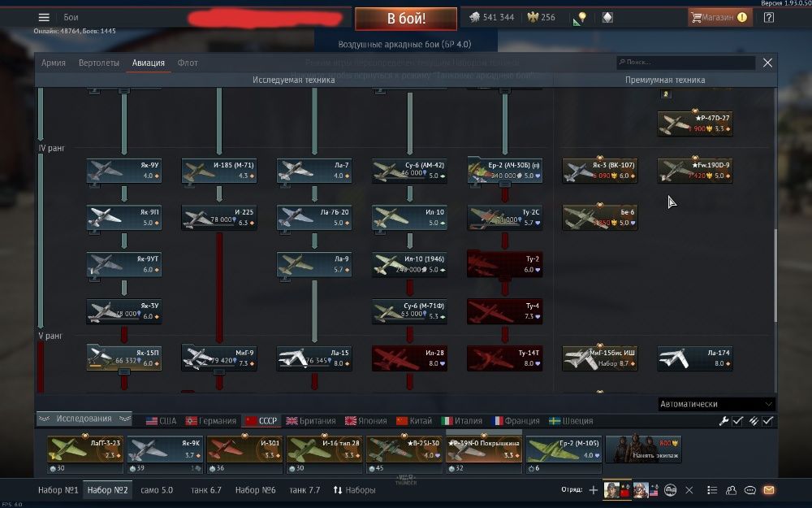
Task: Click the research tree vertical scrollbar
Action: point(775,275)
